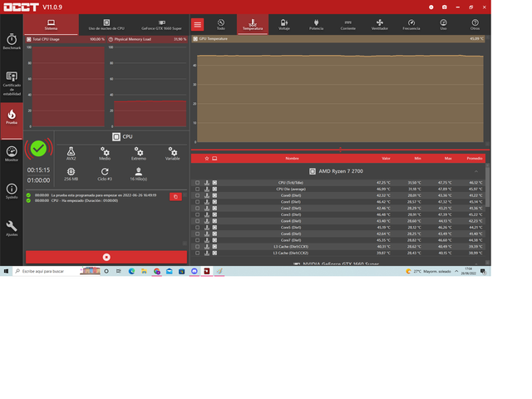This screenshot has width=532, height=399.
Task: Show all sensors with Todo tab
Action: coord(221,24)
